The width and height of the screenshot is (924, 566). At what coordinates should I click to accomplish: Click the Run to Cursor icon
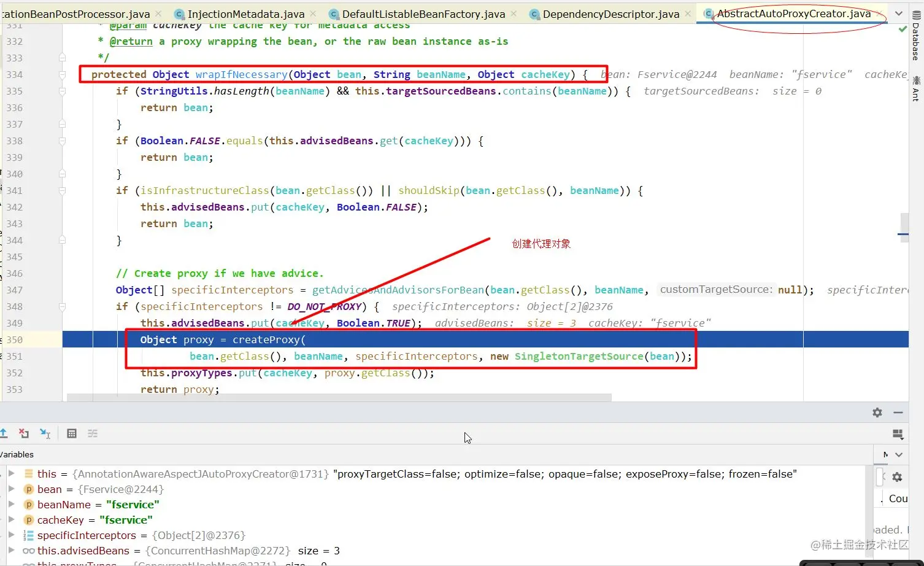45,433
